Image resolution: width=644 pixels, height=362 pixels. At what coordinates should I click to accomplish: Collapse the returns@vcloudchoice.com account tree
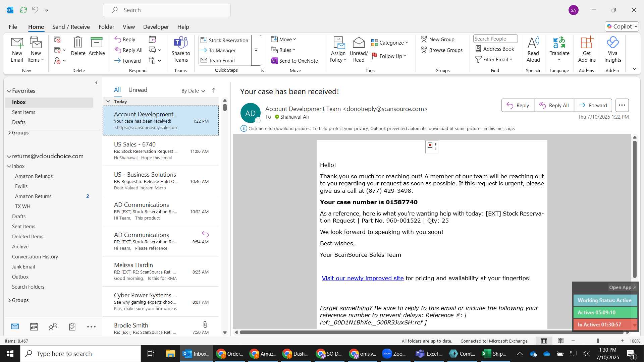click(9, 157)
